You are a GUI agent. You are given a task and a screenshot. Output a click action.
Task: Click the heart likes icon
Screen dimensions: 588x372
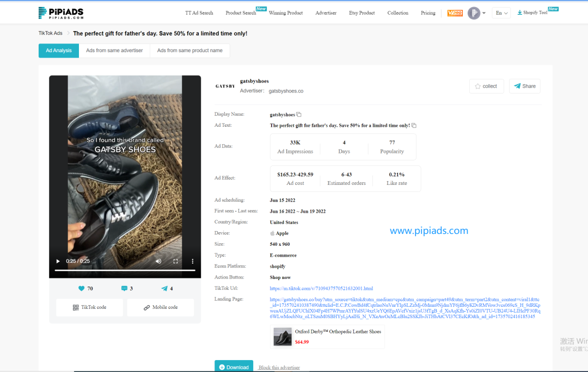tap(81, 288)
